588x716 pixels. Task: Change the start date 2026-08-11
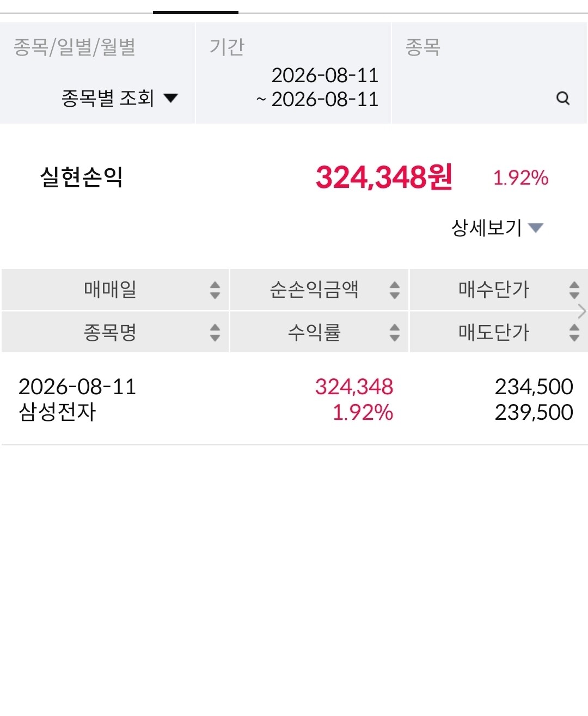(x=324, y=75)
